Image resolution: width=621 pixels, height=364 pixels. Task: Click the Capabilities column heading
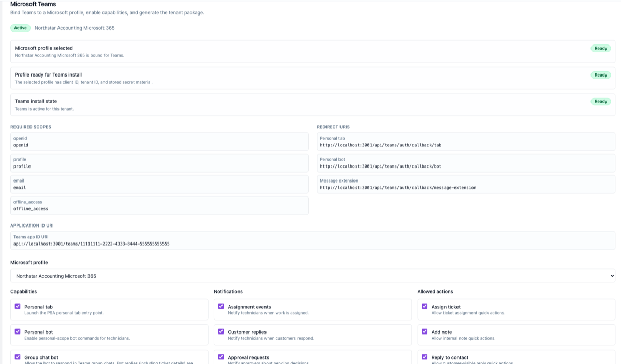click(23, 292)
